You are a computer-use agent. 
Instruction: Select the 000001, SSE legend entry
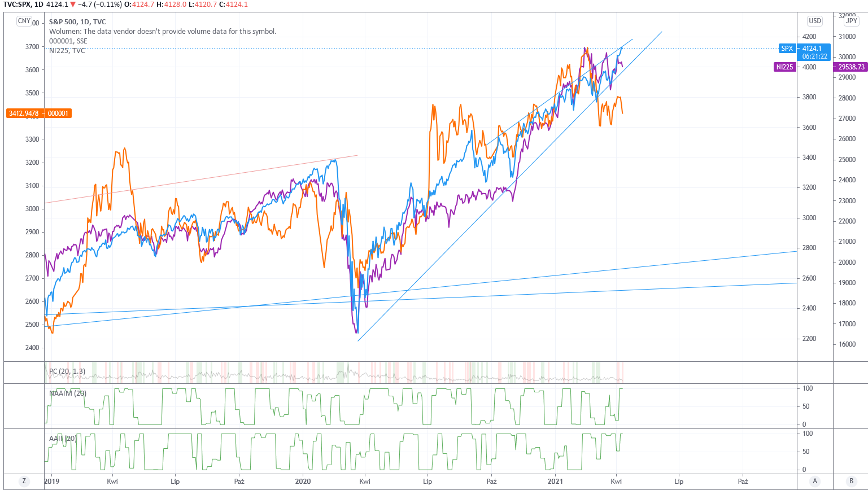pos(68,41)
